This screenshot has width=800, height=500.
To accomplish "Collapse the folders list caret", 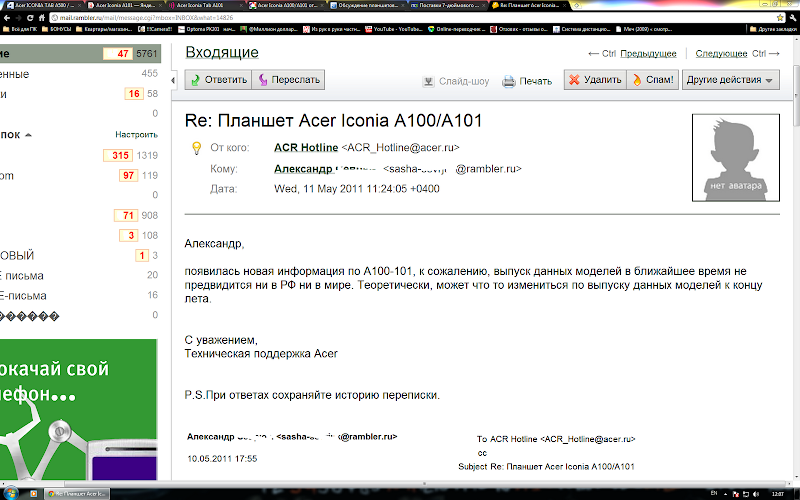I will click(x=29, y=135).
